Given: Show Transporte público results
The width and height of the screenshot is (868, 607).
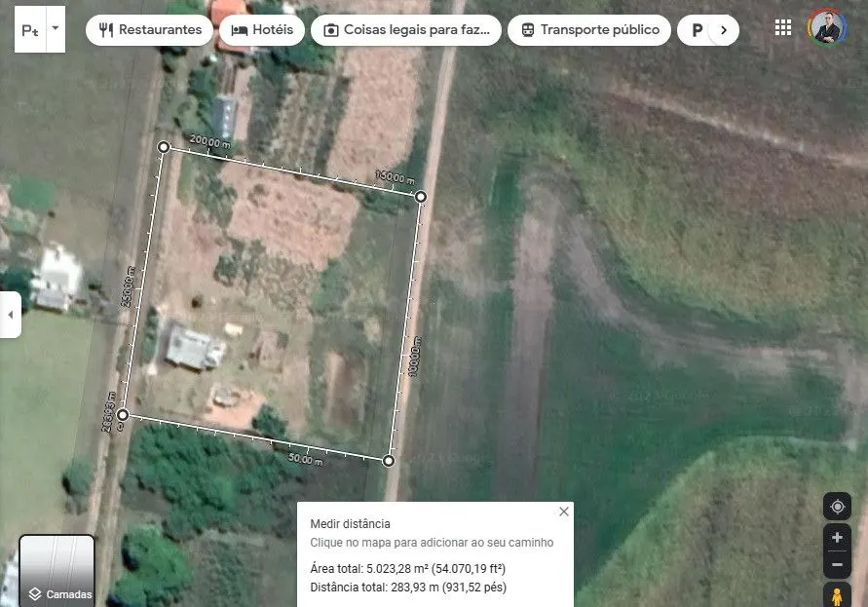Looking at the screenshot, I should point(589,30).
